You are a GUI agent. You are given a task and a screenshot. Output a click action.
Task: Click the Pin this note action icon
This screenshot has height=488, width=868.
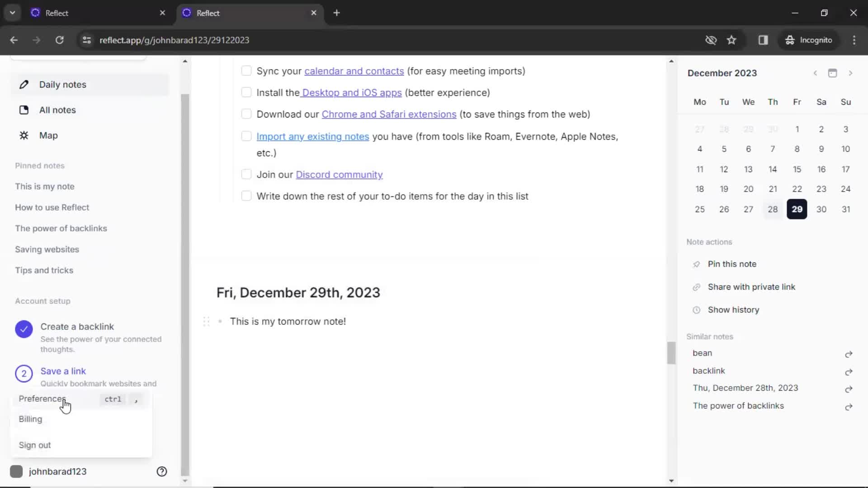pos(696,264)
